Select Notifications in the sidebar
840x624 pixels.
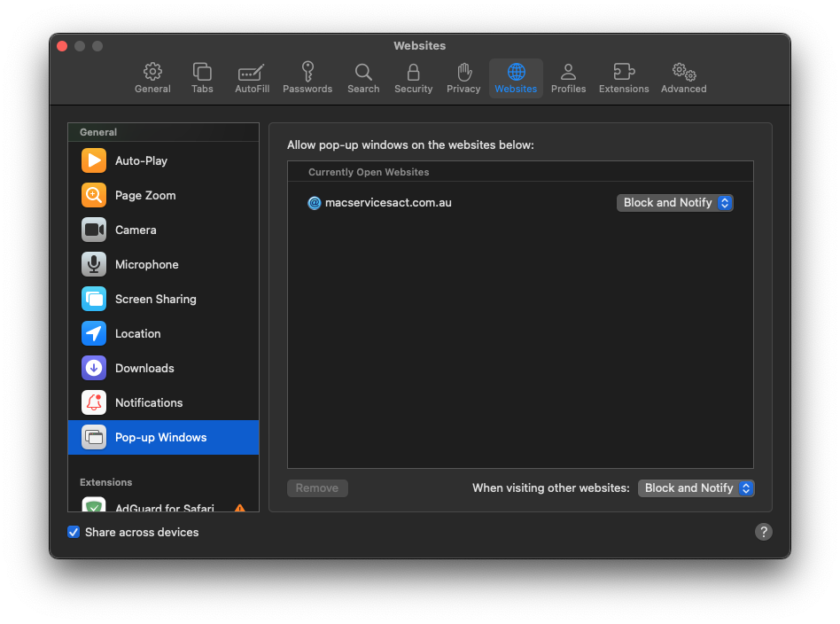(x=148, y=402)
